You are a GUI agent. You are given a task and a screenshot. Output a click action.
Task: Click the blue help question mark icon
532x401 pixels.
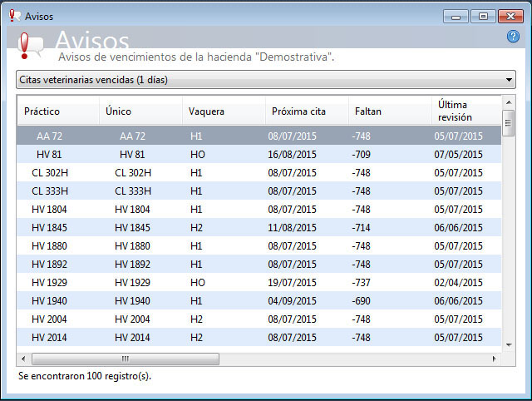click(x=513, y=36)
